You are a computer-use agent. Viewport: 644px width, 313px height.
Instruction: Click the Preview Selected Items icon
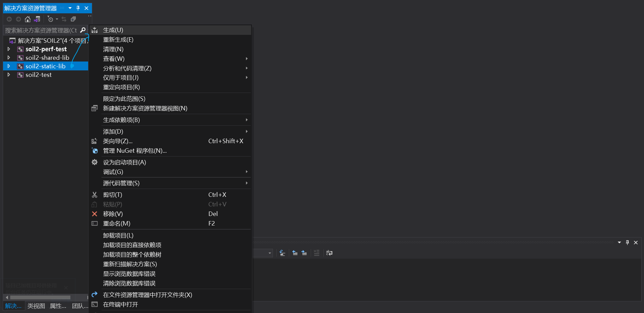[73, 19]
